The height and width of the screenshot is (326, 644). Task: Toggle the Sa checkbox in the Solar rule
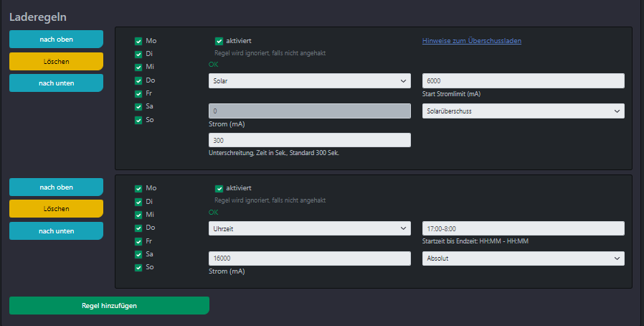138,107
